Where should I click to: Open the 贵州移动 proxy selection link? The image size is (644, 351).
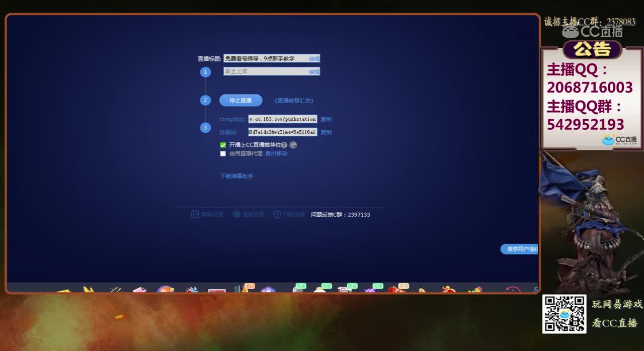(x=276, y=154)
